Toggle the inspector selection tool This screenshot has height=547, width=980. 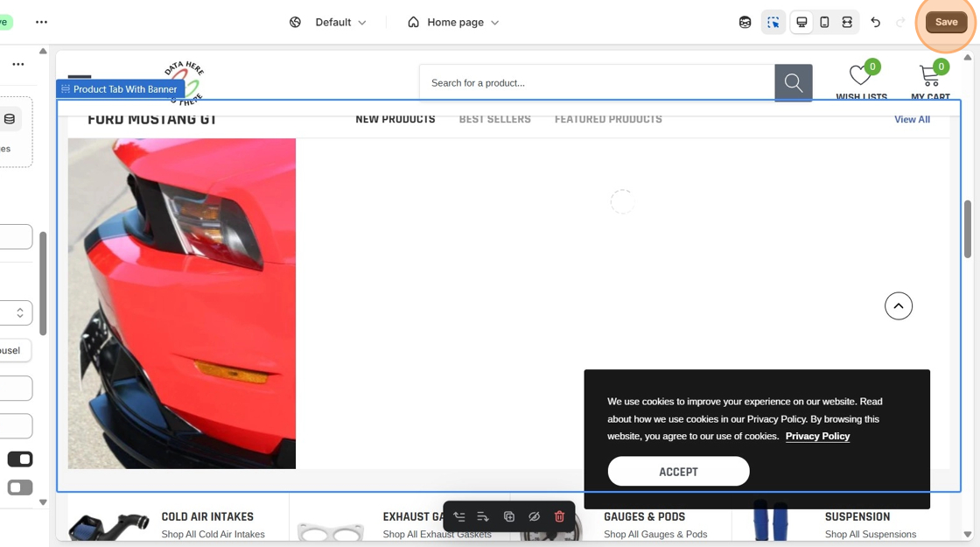[773, 23]
